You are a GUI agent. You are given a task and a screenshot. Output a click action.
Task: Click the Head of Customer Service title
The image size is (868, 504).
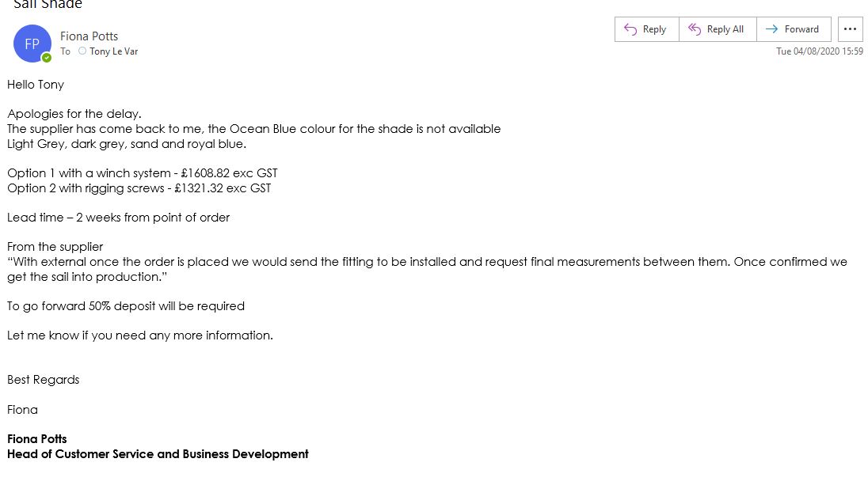tap(158, 454)
